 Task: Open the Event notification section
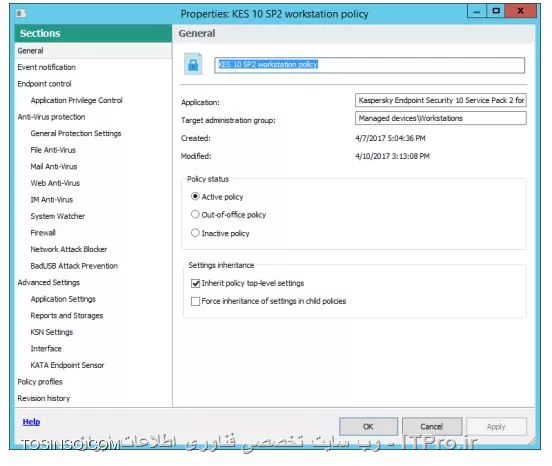click(x=46, y=67)
